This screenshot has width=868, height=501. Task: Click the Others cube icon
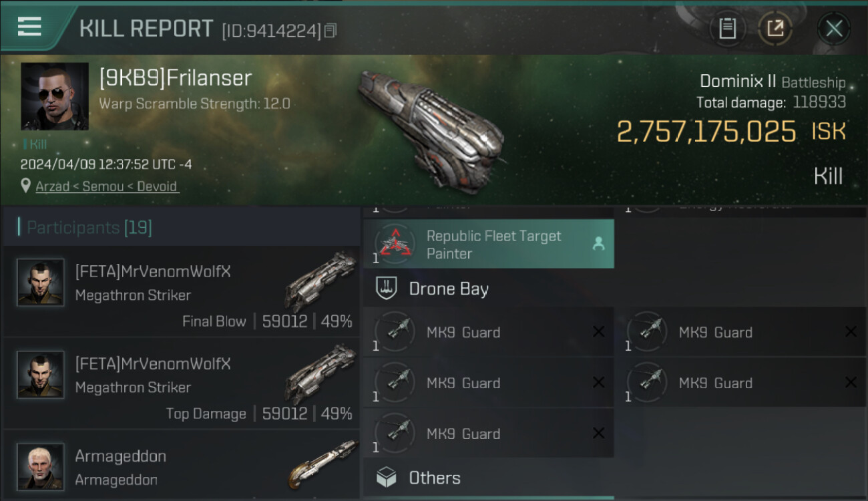point(387,478)
